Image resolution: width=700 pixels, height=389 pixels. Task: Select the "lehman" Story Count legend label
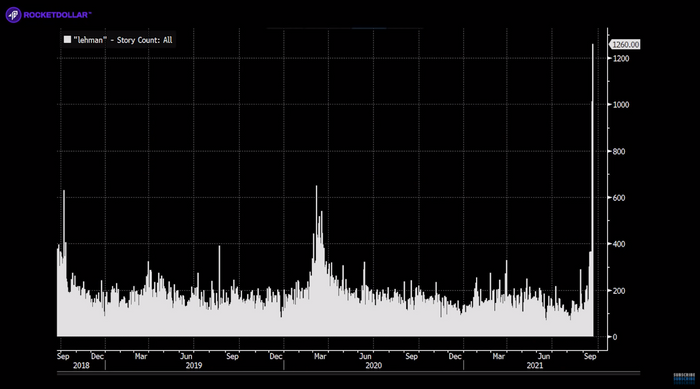(123, 40)
